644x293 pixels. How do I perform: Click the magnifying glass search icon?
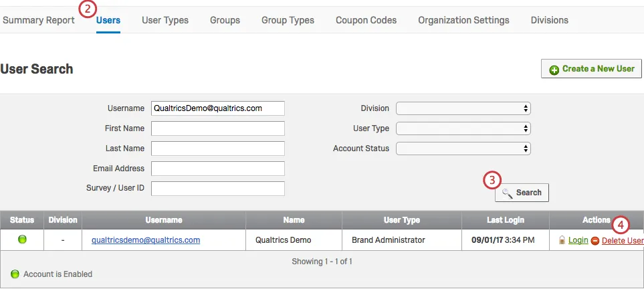tap(508, 193)
